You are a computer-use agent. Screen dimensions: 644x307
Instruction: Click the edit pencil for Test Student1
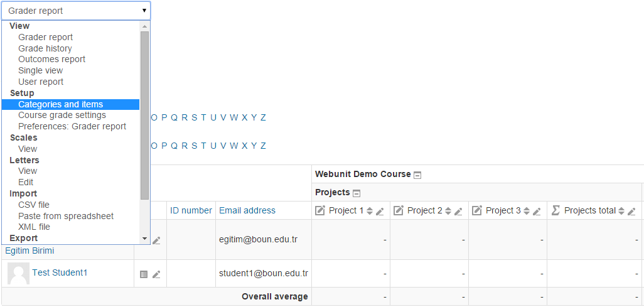[x=156, y=274]
